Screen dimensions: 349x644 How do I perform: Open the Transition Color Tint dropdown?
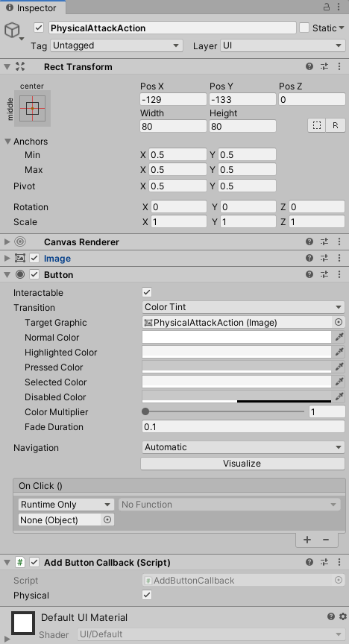243,307
